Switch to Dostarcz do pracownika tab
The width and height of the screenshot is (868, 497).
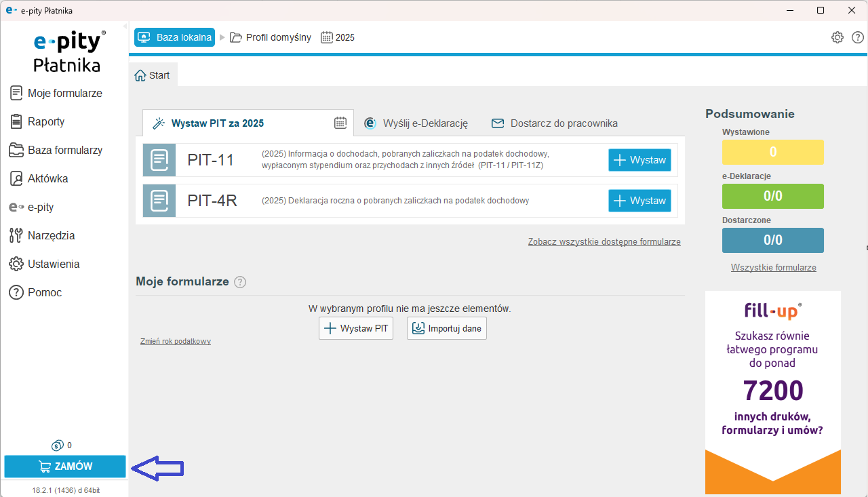[x=554, y=123]
